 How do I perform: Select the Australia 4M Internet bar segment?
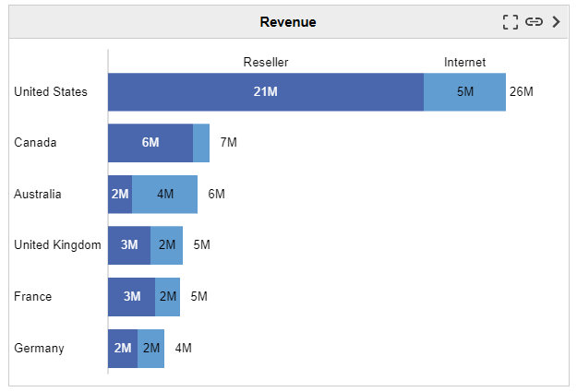(164, 194)
